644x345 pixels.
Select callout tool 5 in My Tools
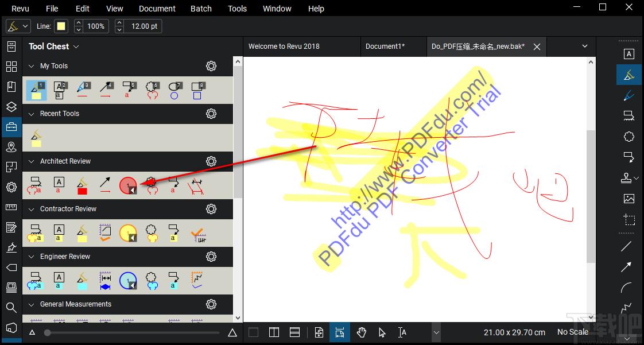(129, 90)
